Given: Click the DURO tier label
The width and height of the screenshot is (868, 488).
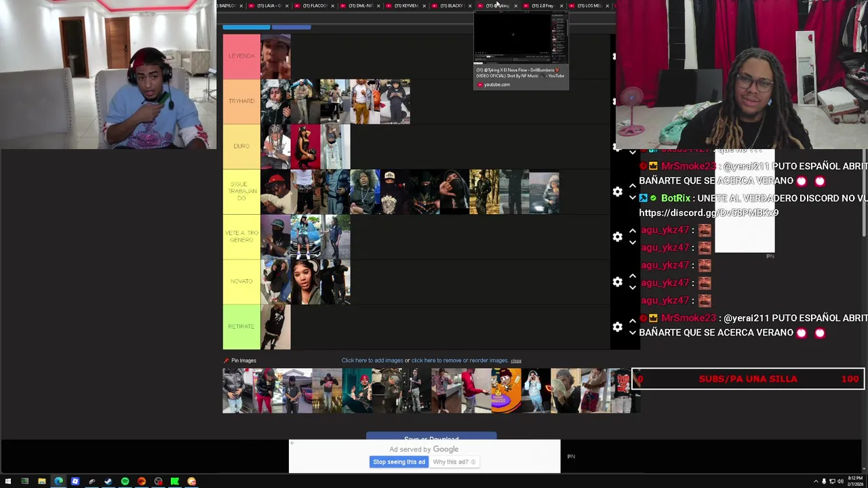Looking at the screenshot, I should pyautogui.click(x=241, y=146).
